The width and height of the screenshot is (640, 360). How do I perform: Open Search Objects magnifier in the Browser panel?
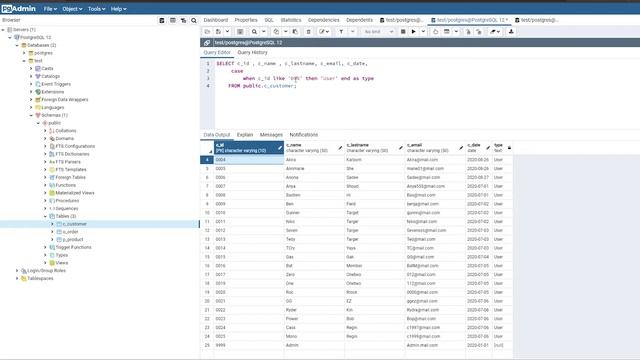click(x=194, y=20)
